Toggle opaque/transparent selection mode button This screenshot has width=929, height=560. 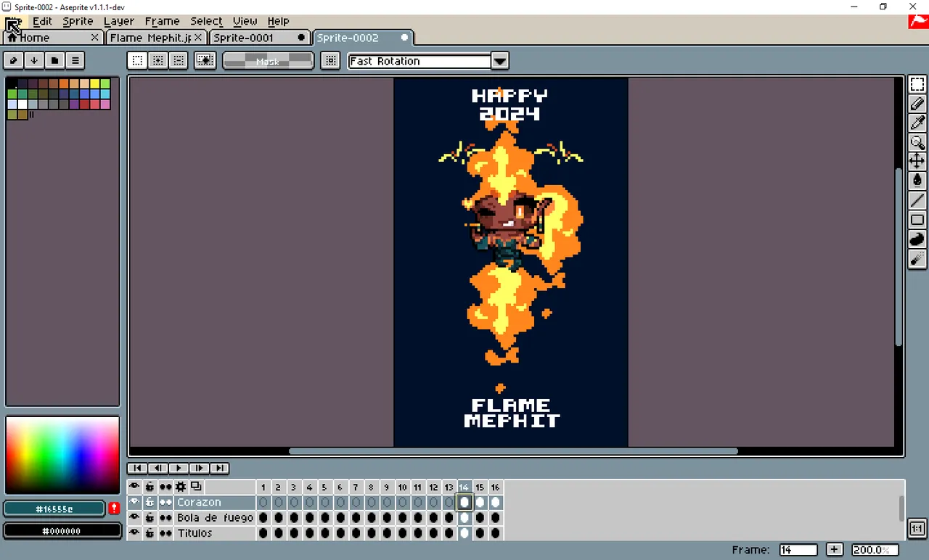pyautogui.click(x=205, y=61)
